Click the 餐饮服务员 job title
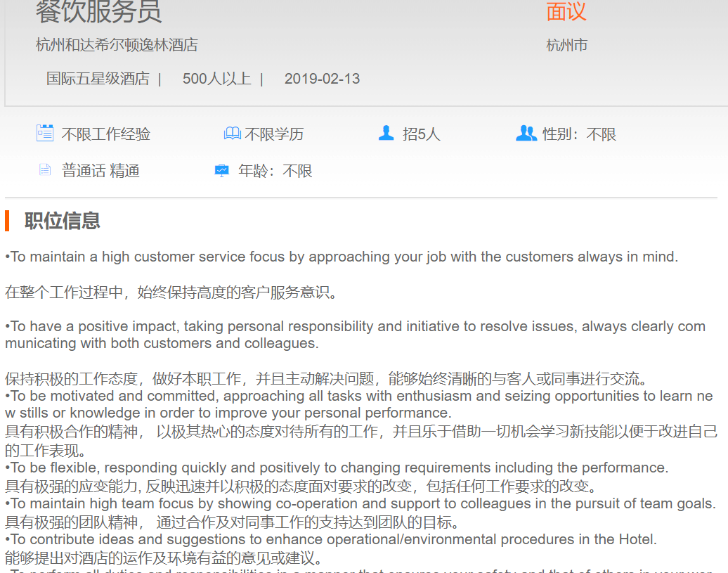728x573 pixels. [98, 12]
